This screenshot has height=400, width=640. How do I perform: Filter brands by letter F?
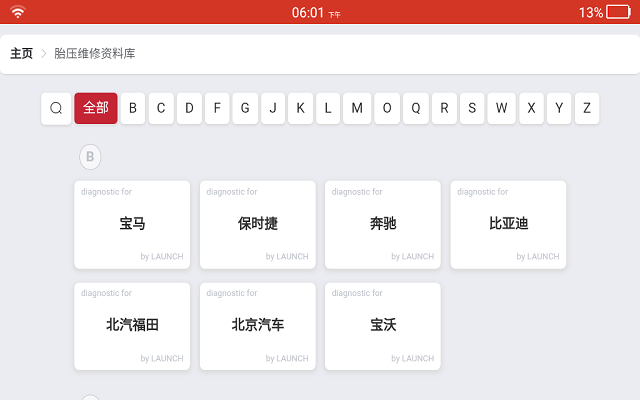click(x=217, y=108)
